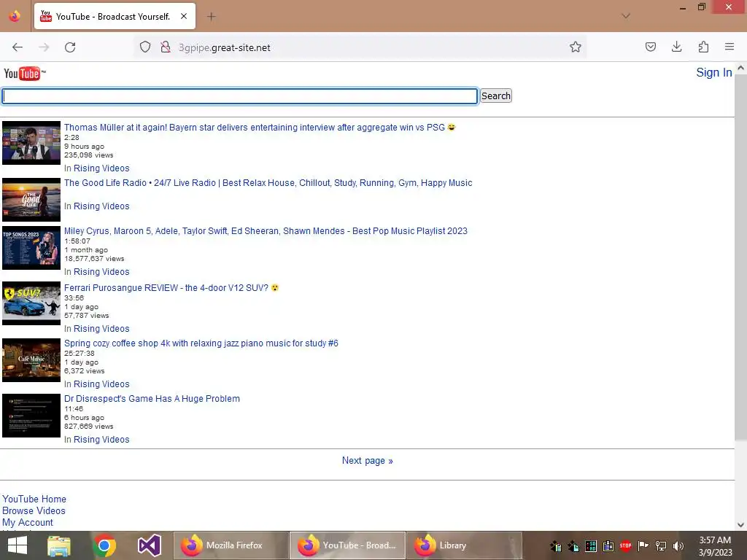Viewport: 747px width, 560px height.
Task: Open the Browse Videos footer link
Action: coord(34,510)
